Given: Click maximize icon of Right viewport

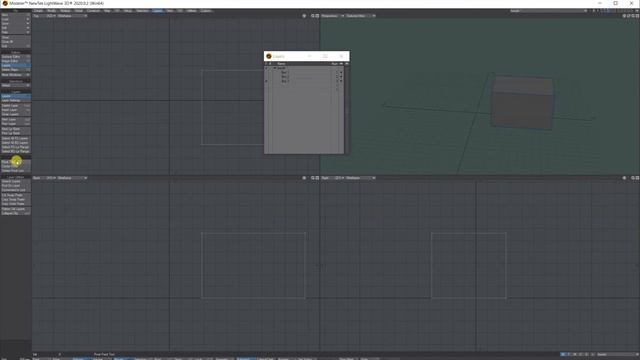Looking at the screenshot, I should pyautogui.click(x=638, y=178).
